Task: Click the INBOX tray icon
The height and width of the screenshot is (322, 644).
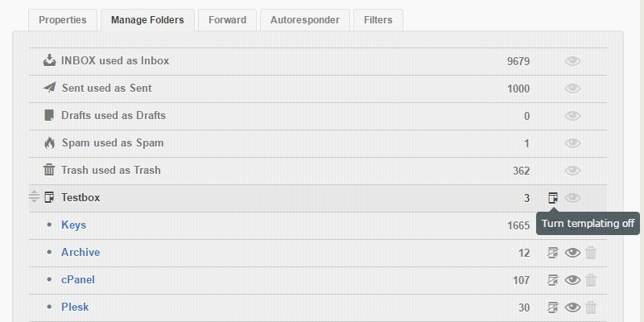Action: 49,60
